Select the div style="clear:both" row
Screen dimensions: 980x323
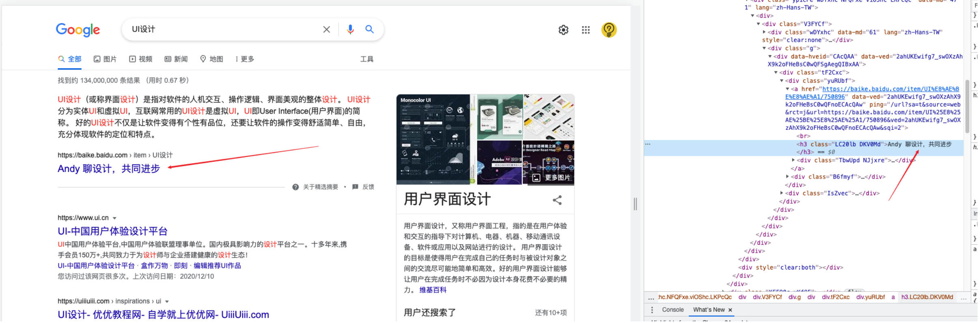(x=790, y=268)
